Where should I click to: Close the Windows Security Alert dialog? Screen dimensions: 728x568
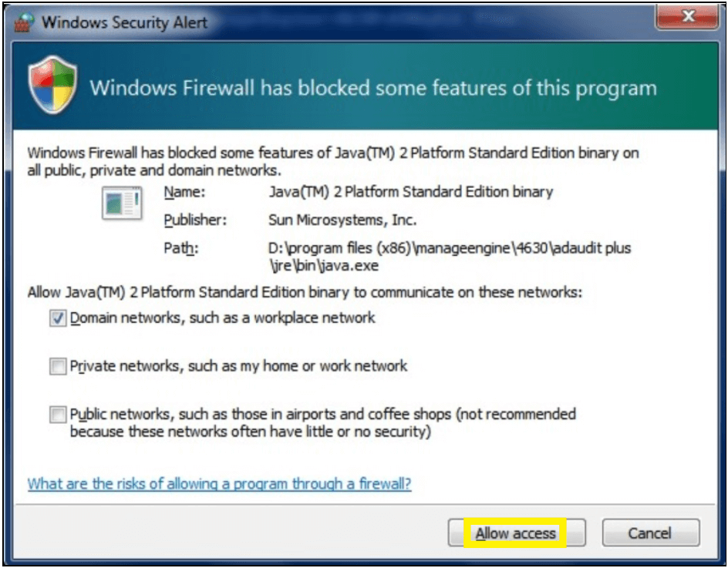pos(686,16)
